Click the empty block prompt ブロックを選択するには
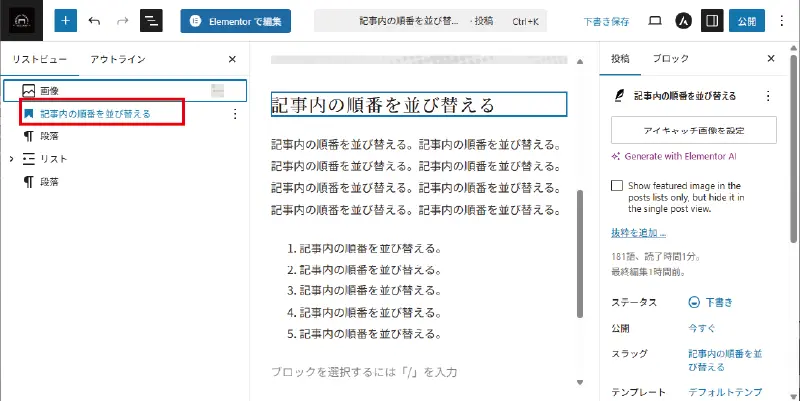This screenshot has height=401, width=800. (x=364, y=371)
